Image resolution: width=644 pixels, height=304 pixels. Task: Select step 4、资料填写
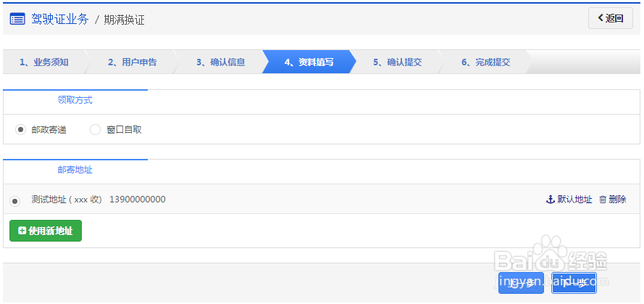[309, 62]
